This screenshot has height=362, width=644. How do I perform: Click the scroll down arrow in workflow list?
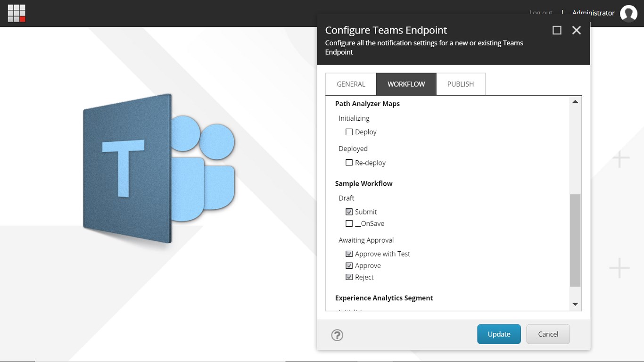click(575, 304)
